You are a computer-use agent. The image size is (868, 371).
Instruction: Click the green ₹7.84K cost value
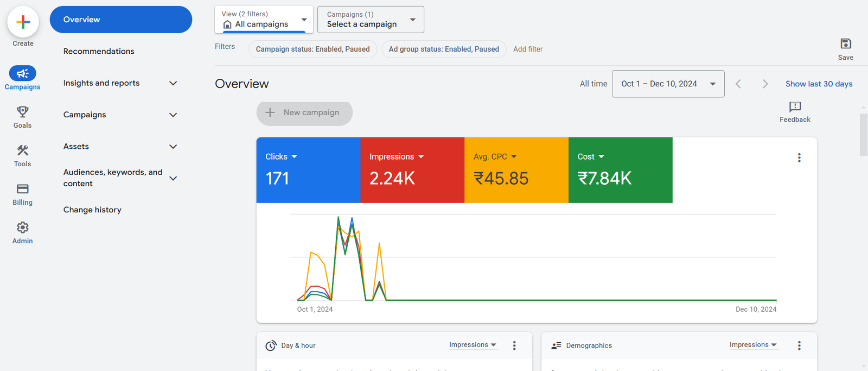pos(604,178)
